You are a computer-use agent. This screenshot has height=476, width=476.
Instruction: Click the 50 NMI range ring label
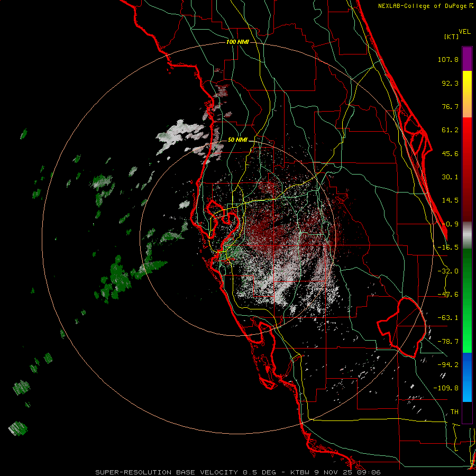(x=237, y=140)
